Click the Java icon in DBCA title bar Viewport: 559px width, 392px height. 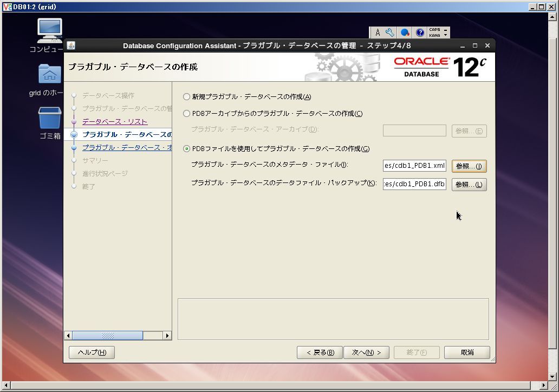[71, 45]
